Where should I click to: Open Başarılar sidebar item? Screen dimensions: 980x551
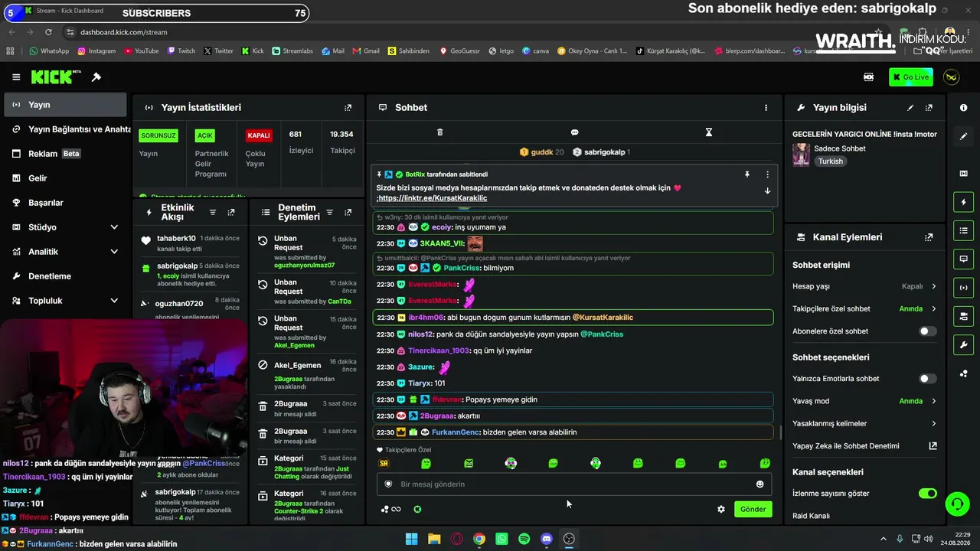tap(64, 203)
